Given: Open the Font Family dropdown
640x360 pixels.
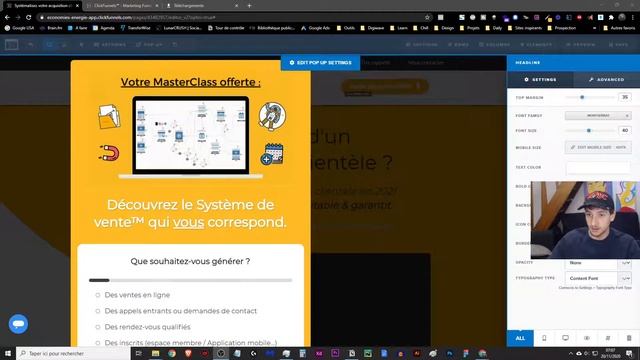Looking at the screenshot, I should coord(598,116).
